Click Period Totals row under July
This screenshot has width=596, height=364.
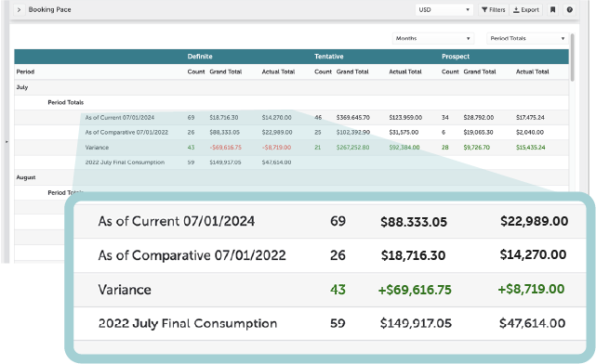coord(292,102)
